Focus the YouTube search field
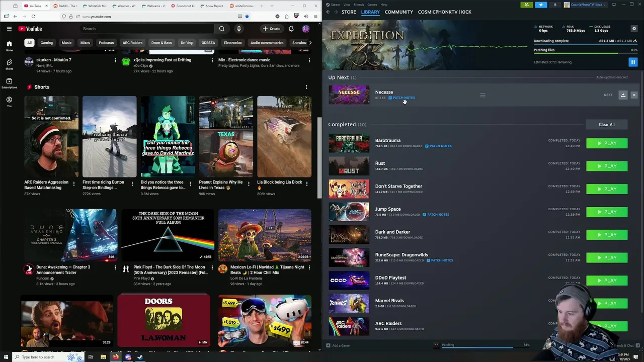644x362 pixels. click(146, 29)
